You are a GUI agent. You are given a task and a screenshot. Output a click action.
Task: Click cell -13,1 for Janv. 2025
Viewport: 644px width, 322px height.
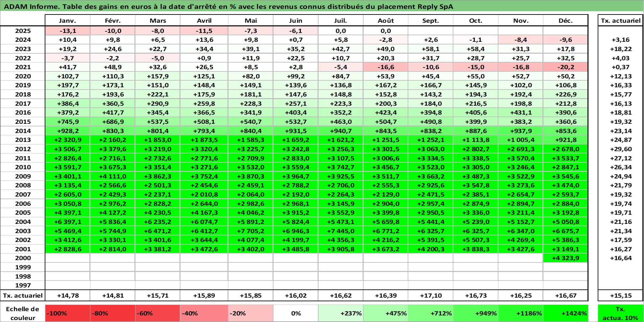[67, 31]
